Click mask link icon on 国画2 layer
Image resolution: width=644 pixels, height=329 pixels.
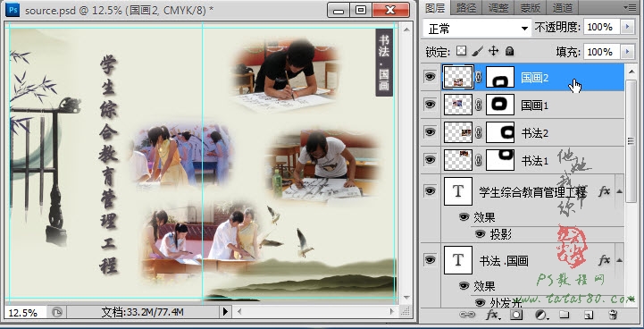pyautogui.click(x=479, y=77)
